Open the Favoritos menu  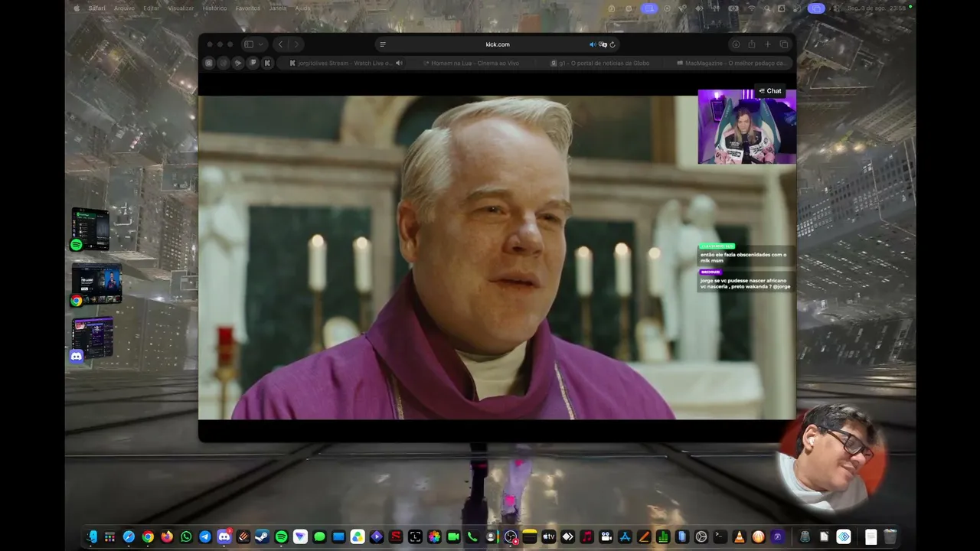[x=248, y=8]
